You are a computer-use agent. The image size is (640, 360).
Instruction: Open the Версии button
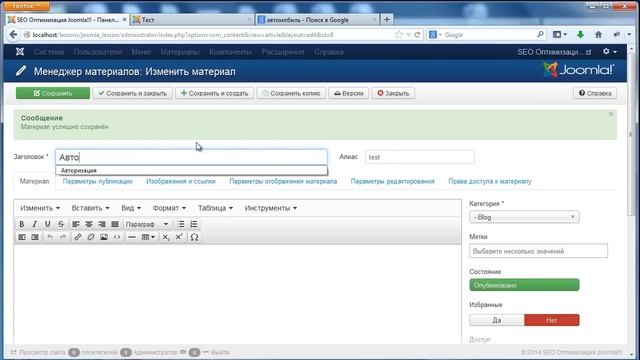(x=349, y=93)
